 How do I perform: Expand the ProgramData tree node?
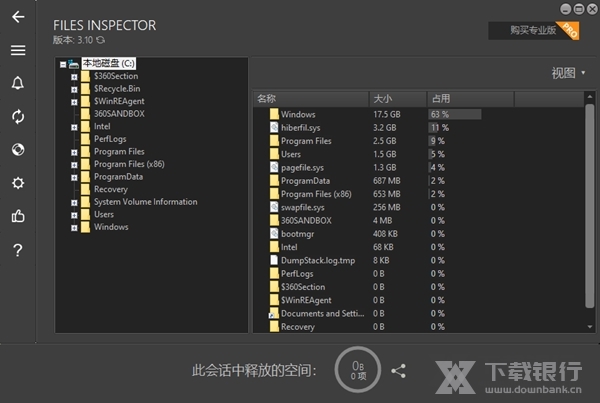point(74,178)
